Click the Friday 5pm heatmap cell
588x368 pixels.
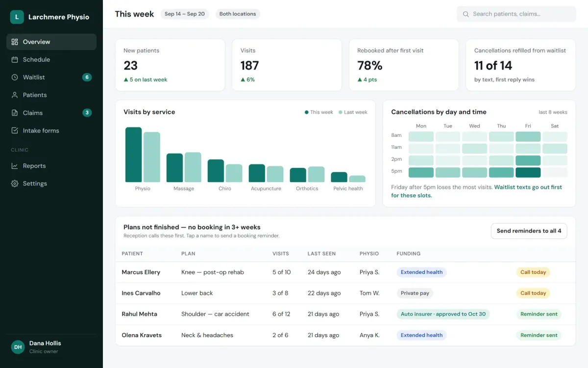coord(528,173)
